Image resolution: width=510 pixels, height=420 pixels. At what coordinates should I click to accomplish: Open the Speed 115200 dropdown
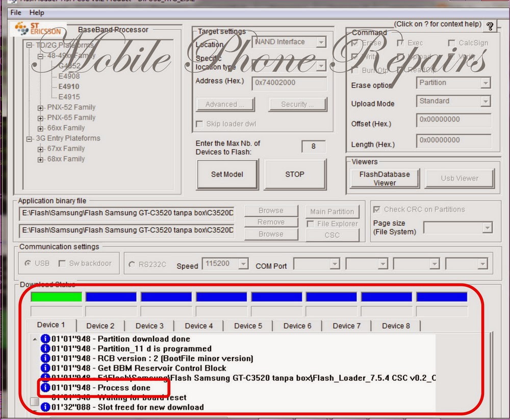[243, 263]
